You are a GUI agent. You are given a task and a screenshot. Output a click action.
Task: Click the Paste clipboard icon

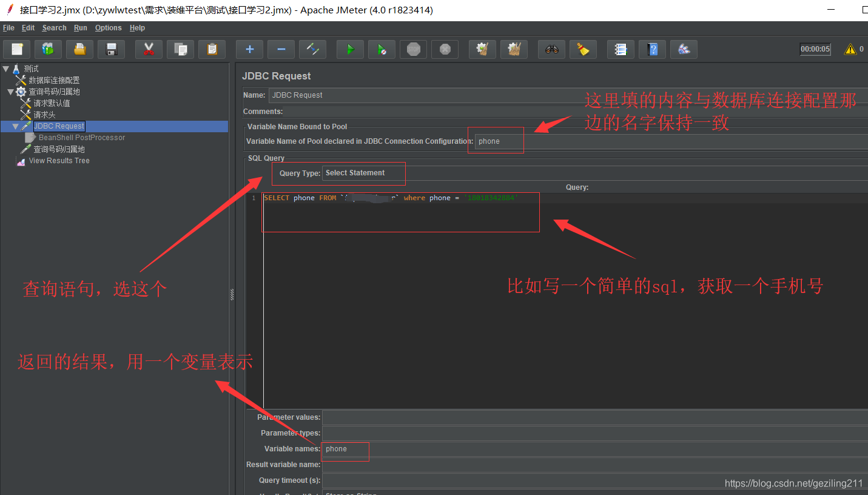pyautogui.click(x=212, y=49)
